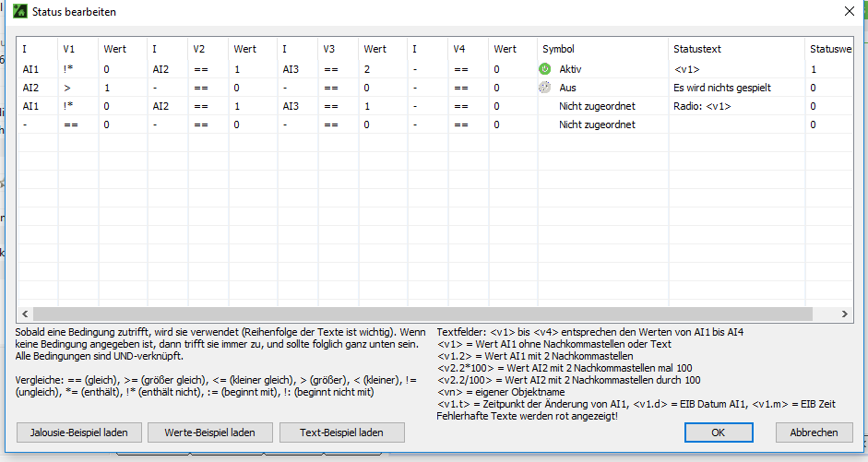868x462 pixels.
Task: Cancel with the Abbrechen button
Action: point(814,432)
